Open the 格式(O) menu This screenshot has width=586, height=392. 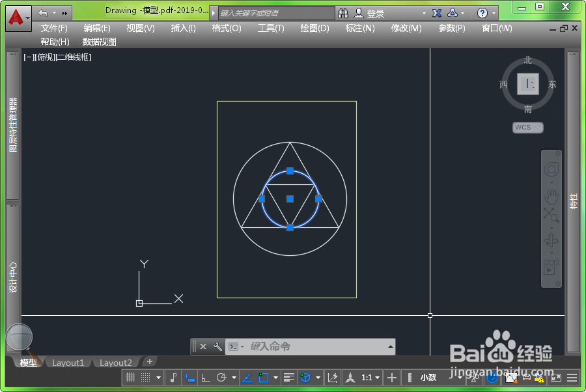(x=227, y=29)
